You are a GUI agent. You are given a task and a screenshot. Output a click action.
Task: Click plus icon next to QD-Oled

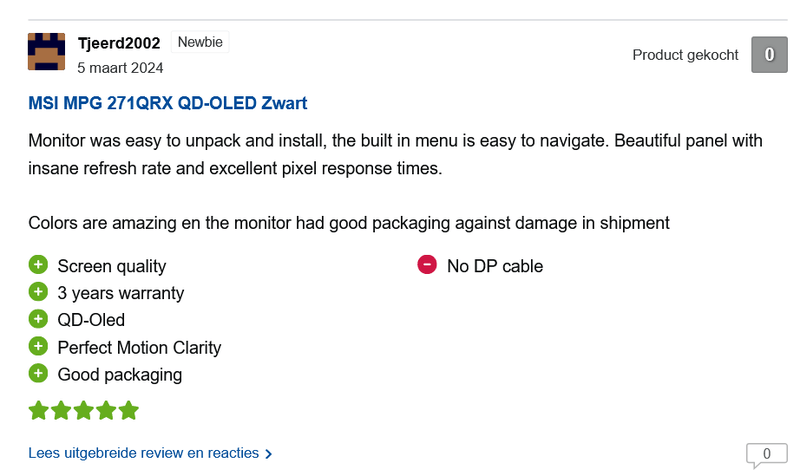[x=38, y=319]
